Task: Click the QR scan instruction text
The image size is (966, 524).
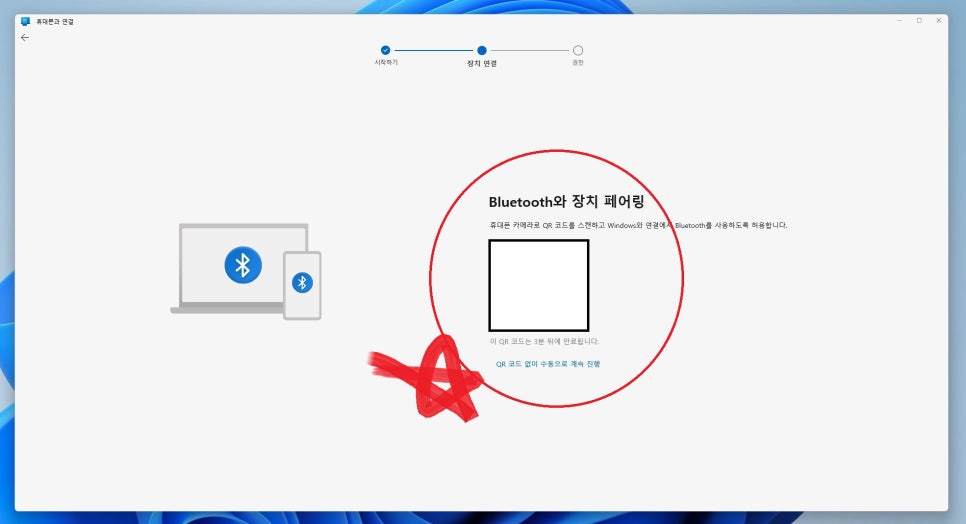Action: point(638,225)
